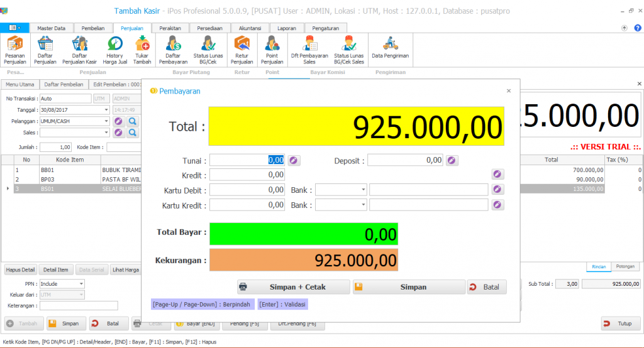
Task: Open the blue application menu button
Action: click(x=14, y=28)
